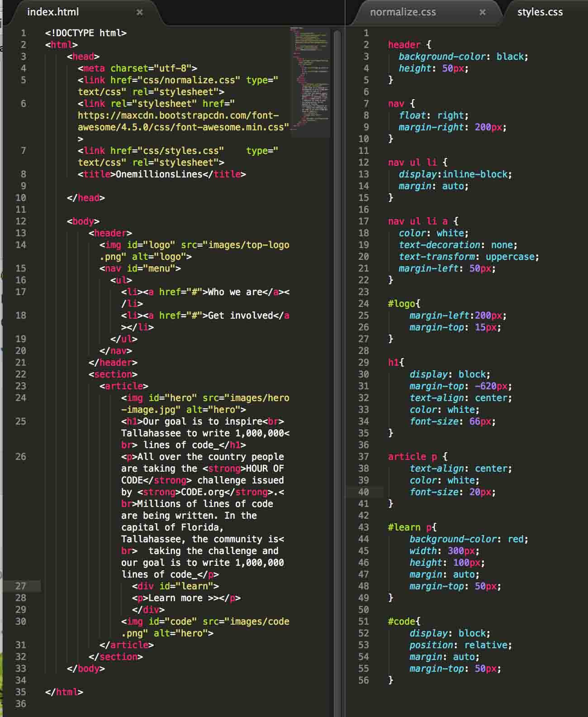This screenshot has height=717, width=588.
Task: Click the 'nav ul li a {' selector
Action: (423, 221)
